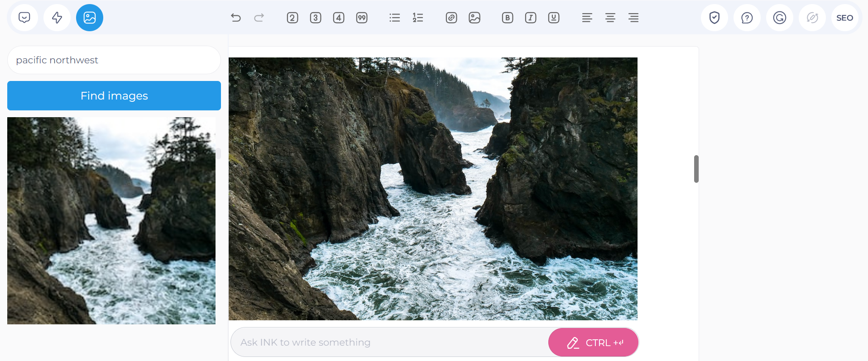Viewport: 868px width, 361px height.
Task: Click the greyed-out eye-slash icon
Action: pos(812,18)
